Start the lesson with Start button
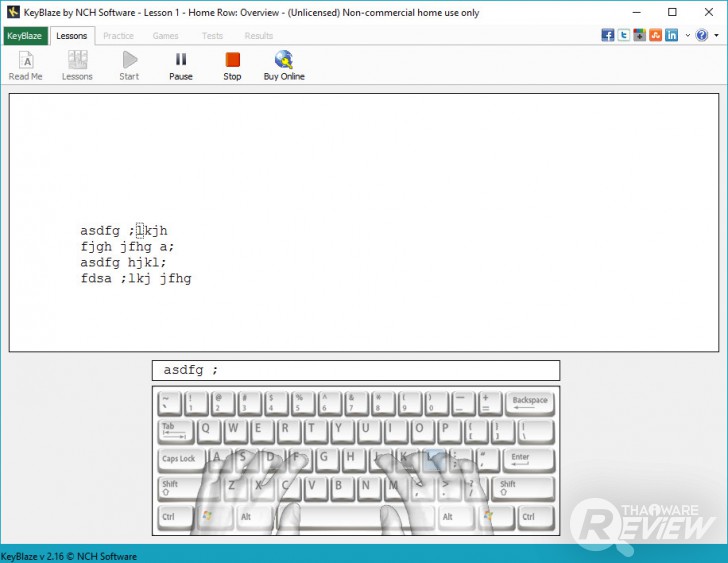728x563 pixels. click(x=129, y=66)
